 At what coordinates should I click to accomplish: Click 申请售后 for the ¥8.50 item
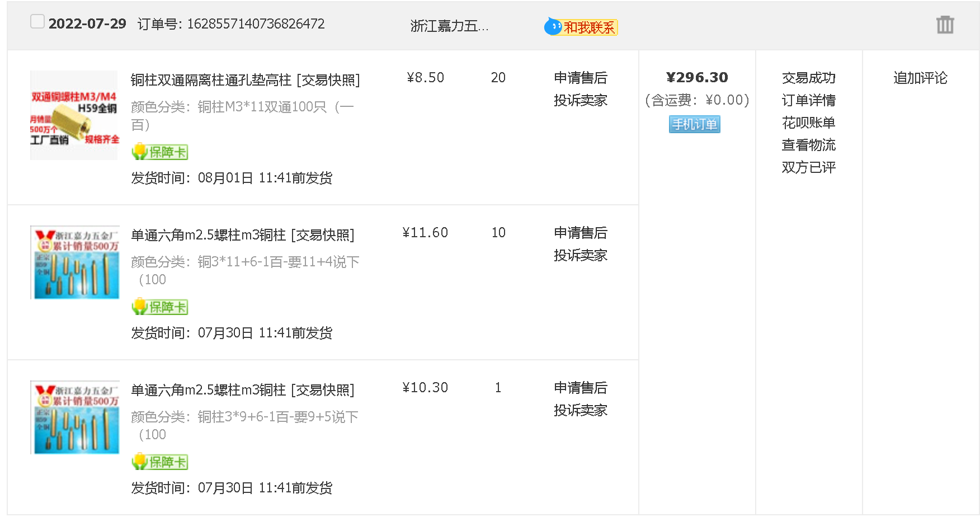pos(580,78)
